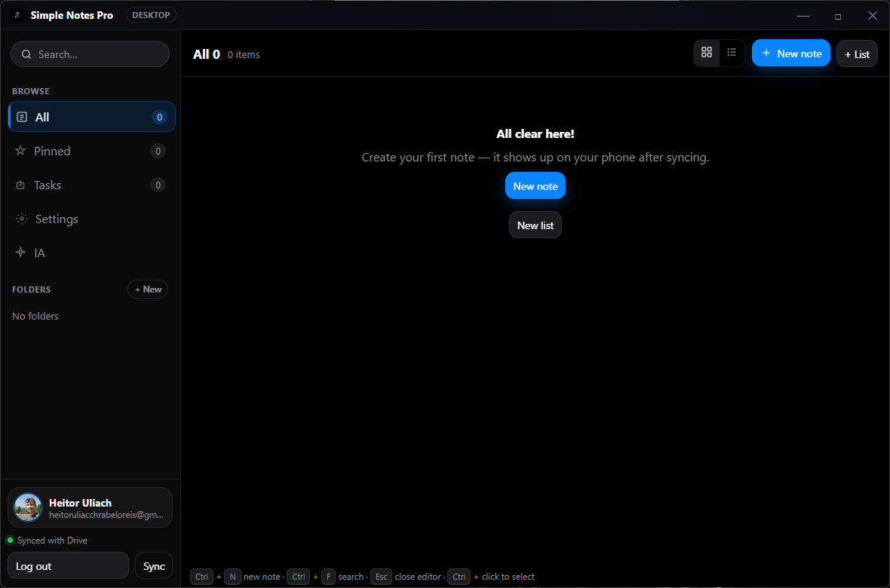This screenshot has width=890, height=588.
Task: Click the New list button
Action: 536,225
